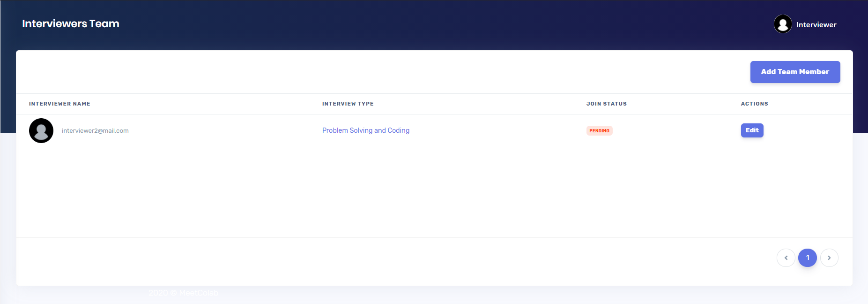Click the dark header banner background
The width and height of the screenshot is (868, 304).
(x=422, y=23)
